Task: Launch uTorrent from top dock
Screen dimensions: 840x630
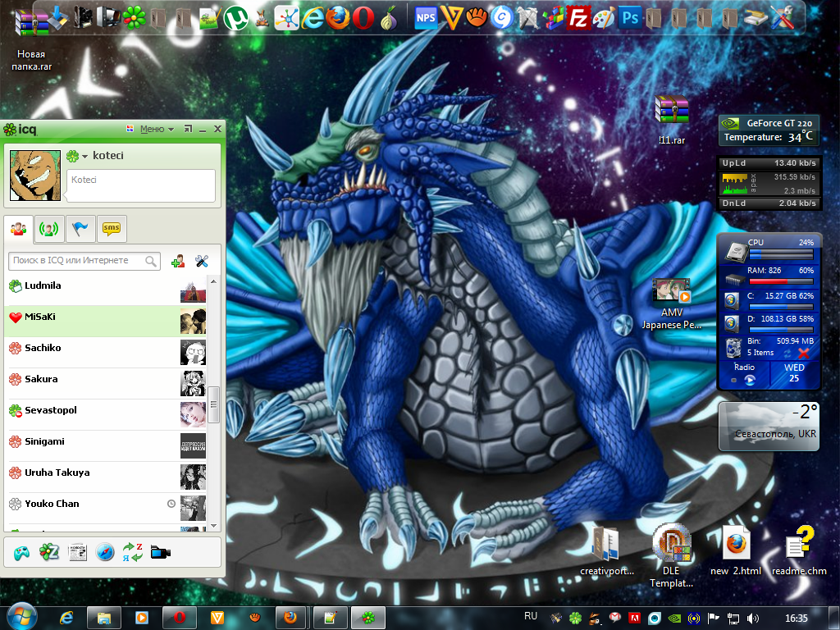Action: (x=235, y=19)
